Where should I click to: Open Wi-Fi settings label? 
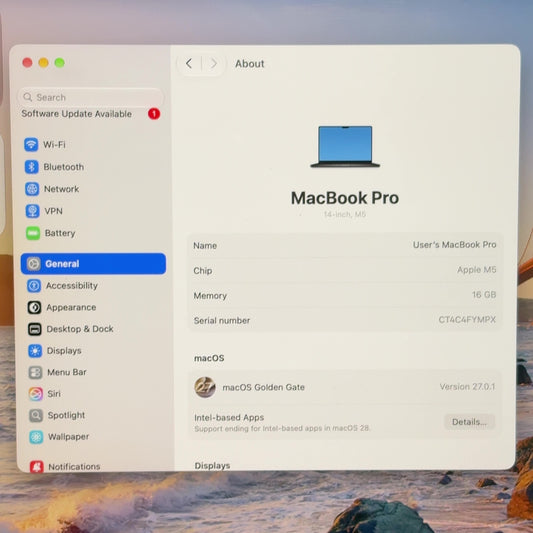[x=54, y=144]
